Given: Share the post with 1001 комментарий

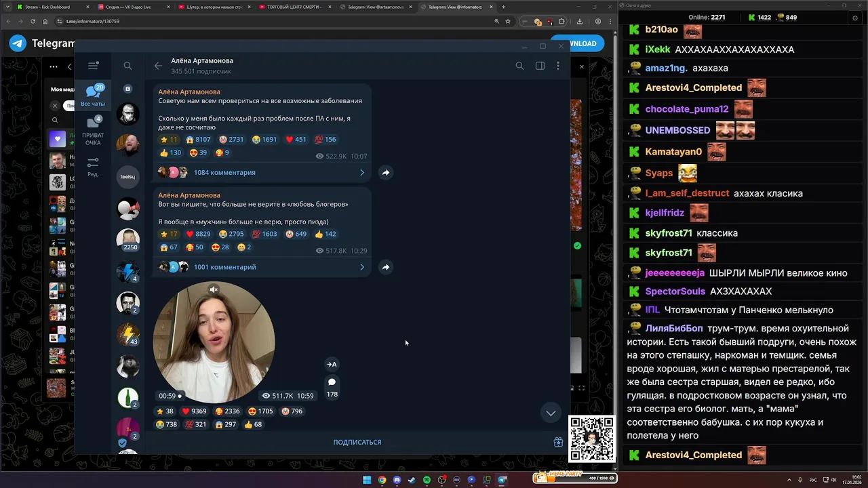Looking at the screenshot, I should (x=385, y=267).
